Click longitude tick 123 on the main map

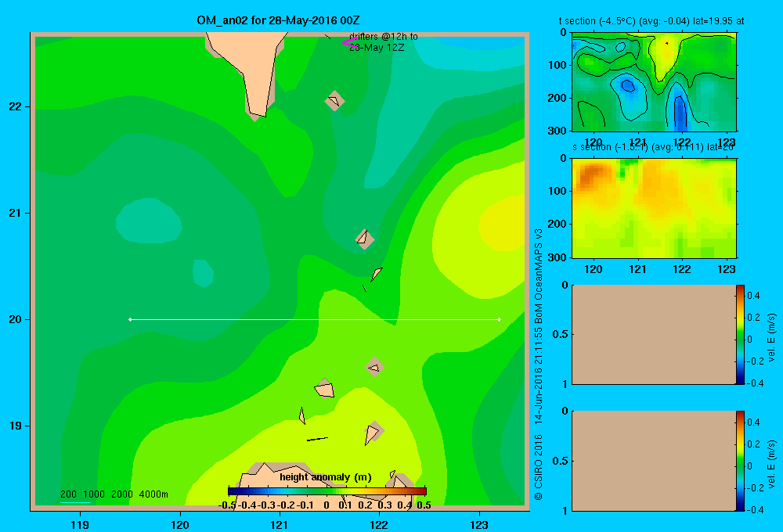tap(479, 524)
